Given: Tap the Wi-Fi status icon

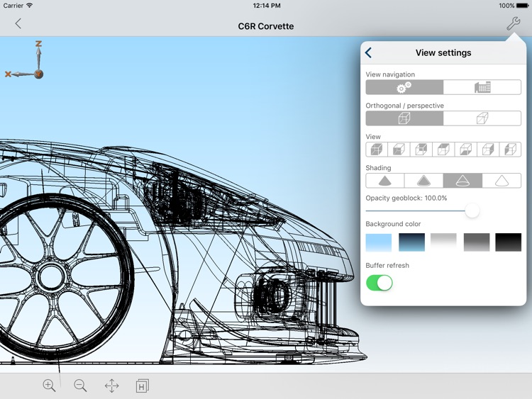Looking at the screenshot, I should pyautogui.click(x=30, y=6).
